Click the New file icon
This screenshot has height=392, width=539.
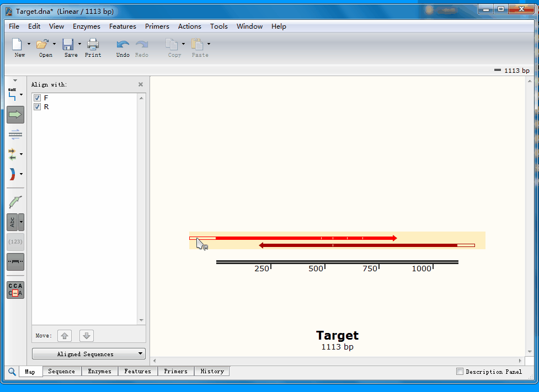[18, 45]
